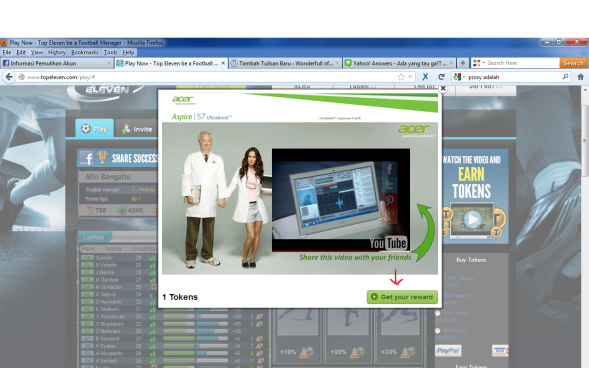Share video via Facebook icon

pyautogui.click(x=390, y=169)
